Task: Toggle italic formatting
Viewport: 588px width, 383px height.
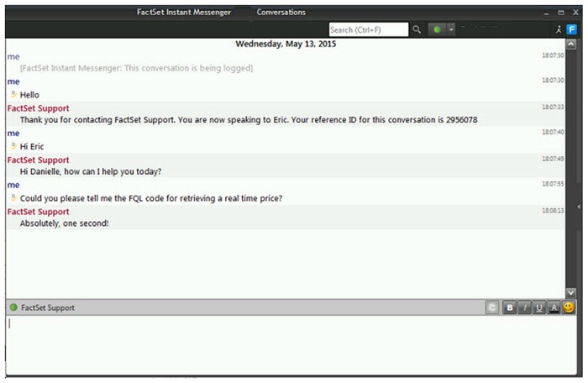Action: point(525,307)
